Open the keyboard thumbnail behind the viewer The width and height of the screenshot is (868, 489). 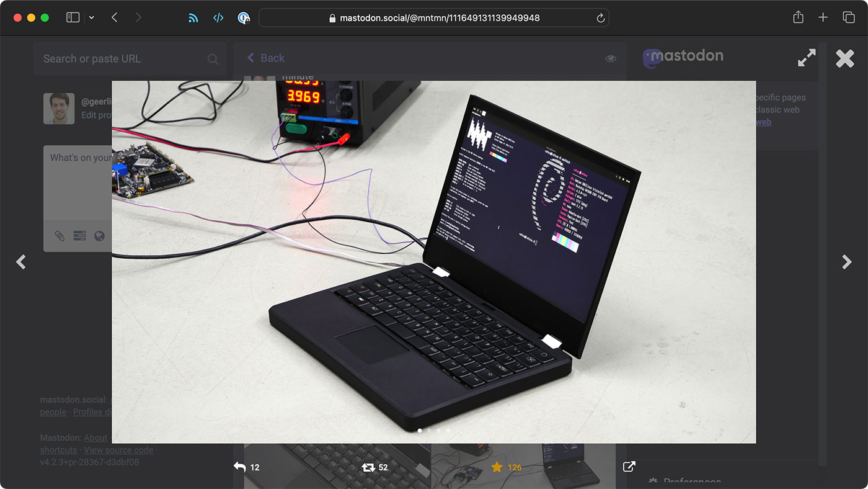(337, 465)
